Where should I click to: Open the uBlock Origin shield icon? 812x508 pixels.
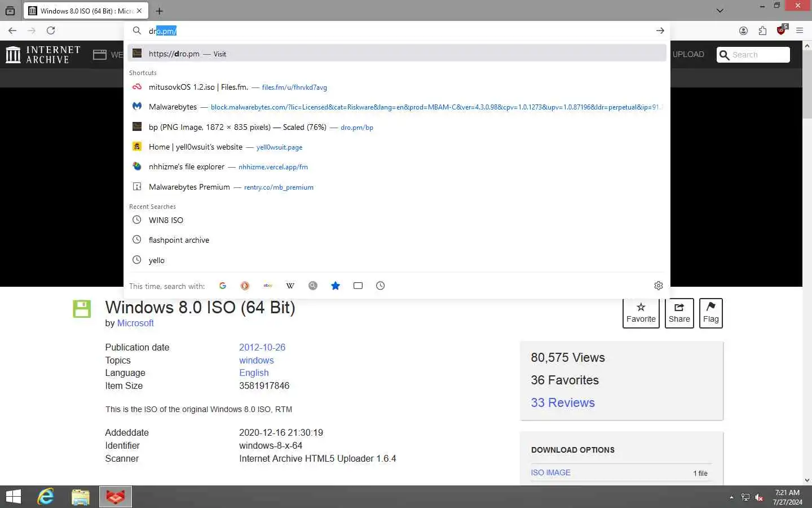(782, 30)
